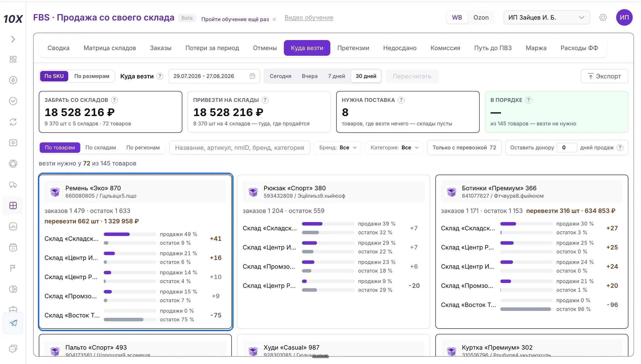This screenshot has height=364, width=641.
Task: Switch to По складам grouping
Action: [101, 148]
